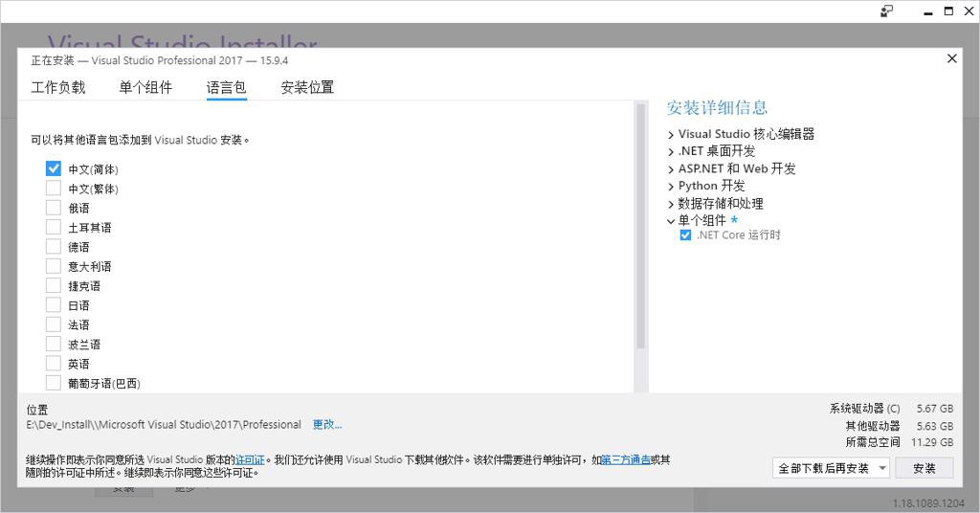Expand the .NET 桌面开发 node
The image size is (980, 513).
click(671, 152)
